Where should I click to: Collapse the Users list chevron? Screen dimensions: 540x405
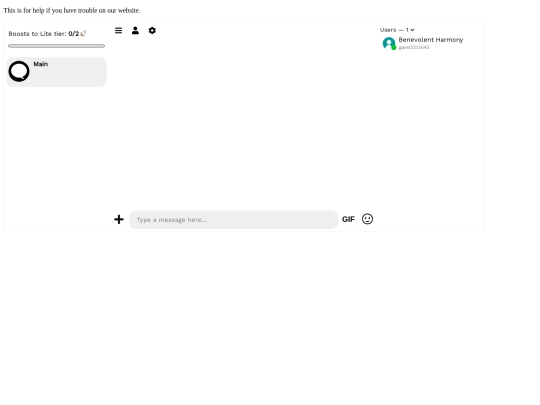[x=412, y=30]
